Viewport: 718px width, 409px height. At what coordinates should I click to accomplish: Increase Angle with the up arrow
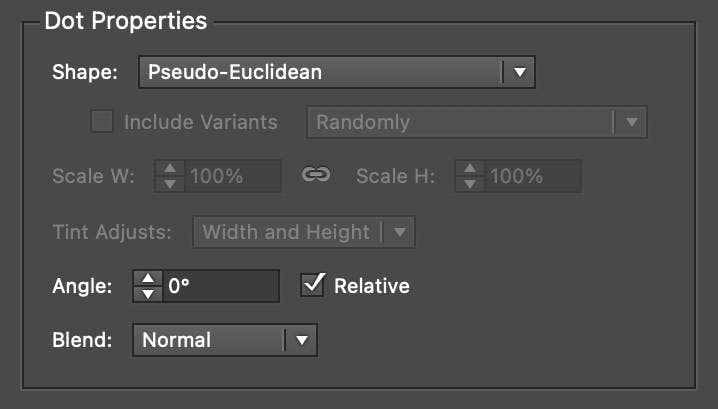pos(147,278)
